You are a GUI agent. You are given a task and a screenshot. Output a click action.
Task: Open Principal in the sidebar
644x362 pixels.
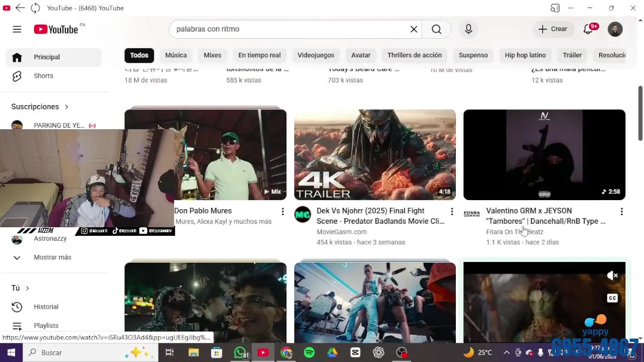tap(54, 57)
